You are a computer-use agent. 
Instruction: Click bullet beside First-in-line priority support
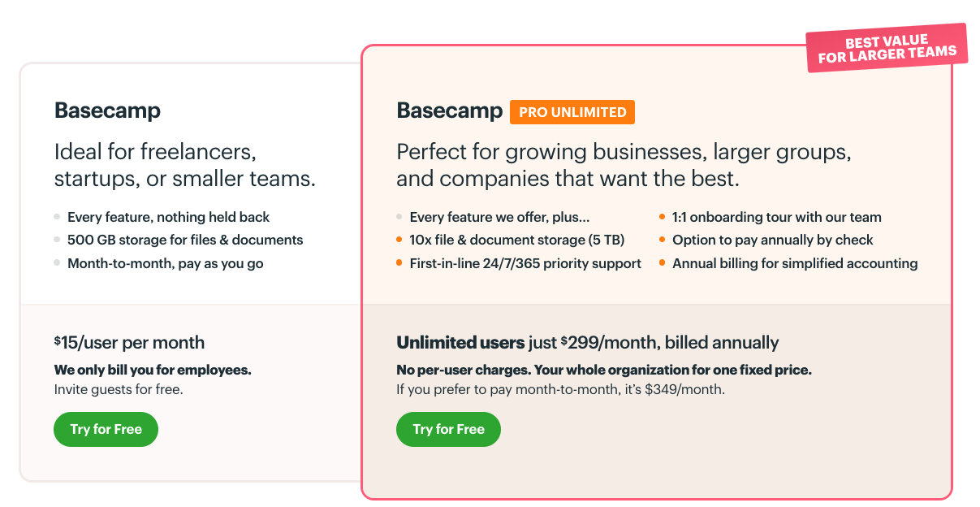click(399, 263)
